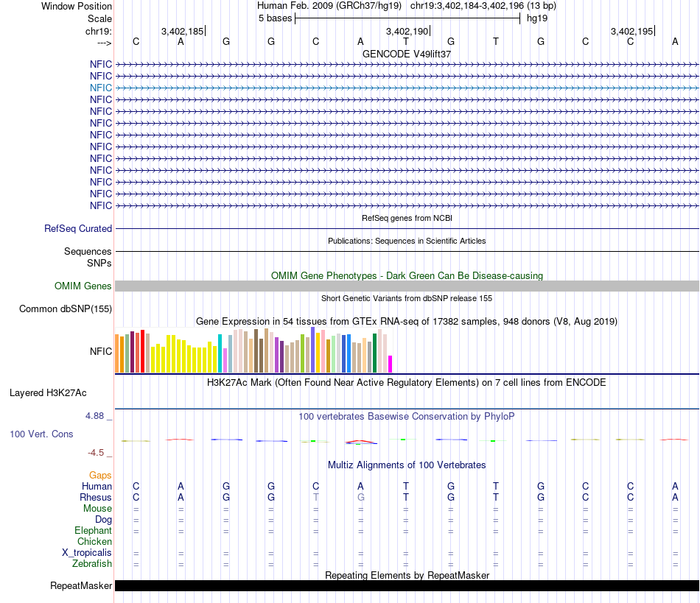Click the Scale label on the left
Image resolution: width=700 pixels, height=603 pixels.
click(x=99, y=18)
